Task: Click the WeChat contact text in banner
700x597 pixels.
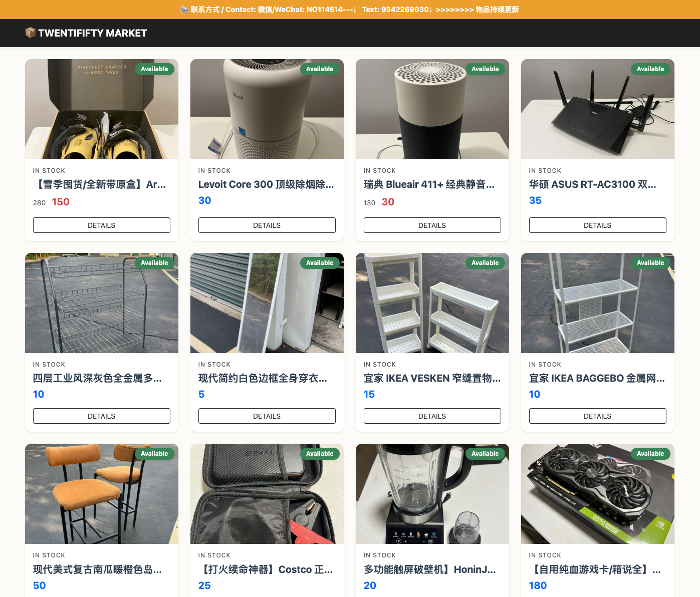Action: [x=307, y=10]
